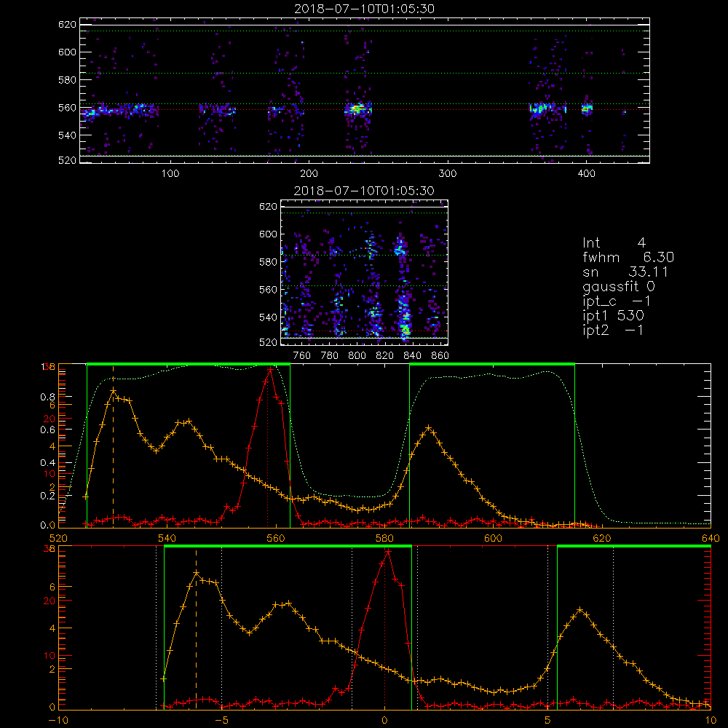Select the 'fwhm 6.30' readout line
This screenshot has height=728, width=728.
click(628, 257)
